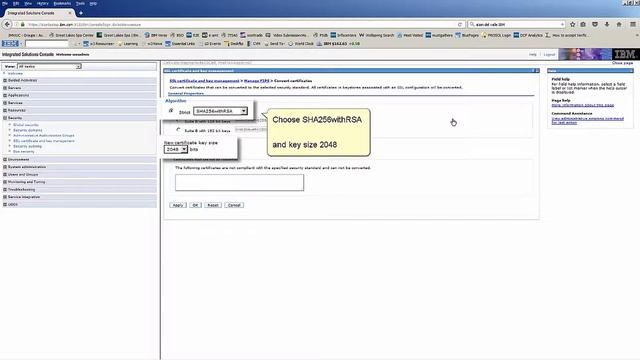The height and width of the screenshot is (360, 640).
Task: Open the 2048 key size dropdown
Action: point(176,149)
